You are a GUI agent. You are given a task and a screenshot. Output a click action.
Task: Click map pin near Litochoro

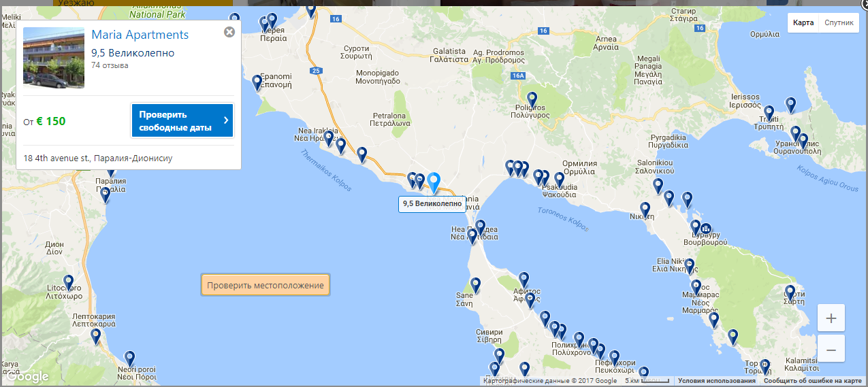tap(69, 282)
